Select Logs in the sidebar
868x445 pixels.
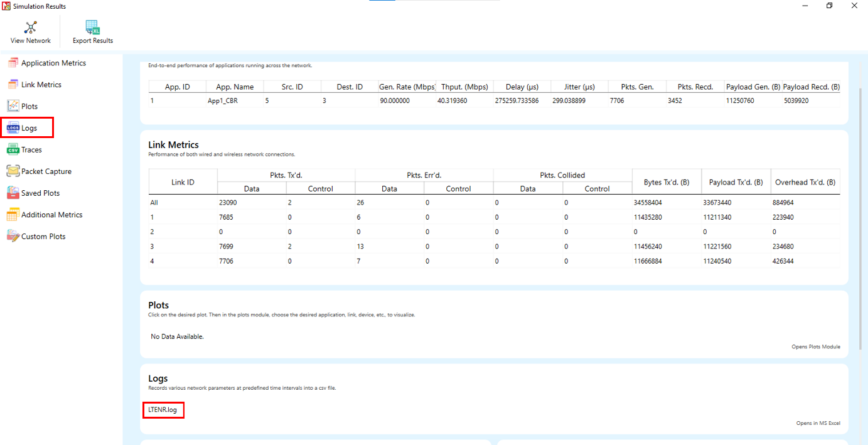(28, 128)
